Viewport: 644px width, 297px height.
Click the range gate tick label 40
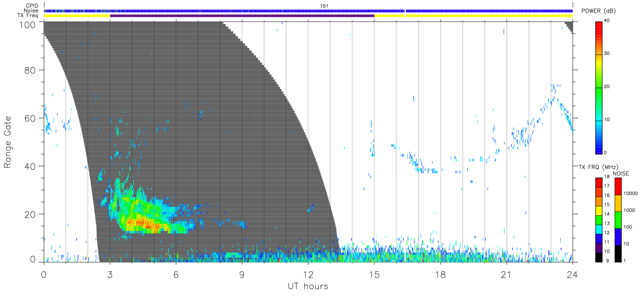tap(30, 166)
